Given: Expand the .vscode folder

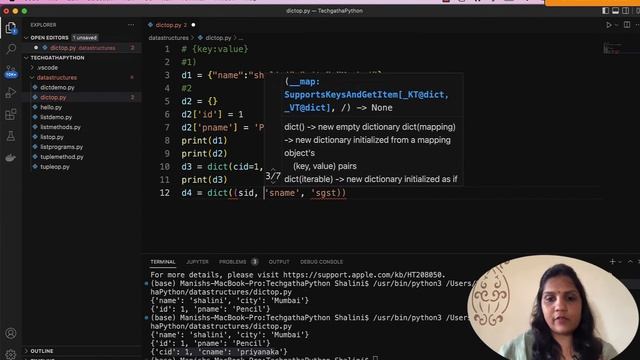Looking at the screenshot, I should [47, 68].
